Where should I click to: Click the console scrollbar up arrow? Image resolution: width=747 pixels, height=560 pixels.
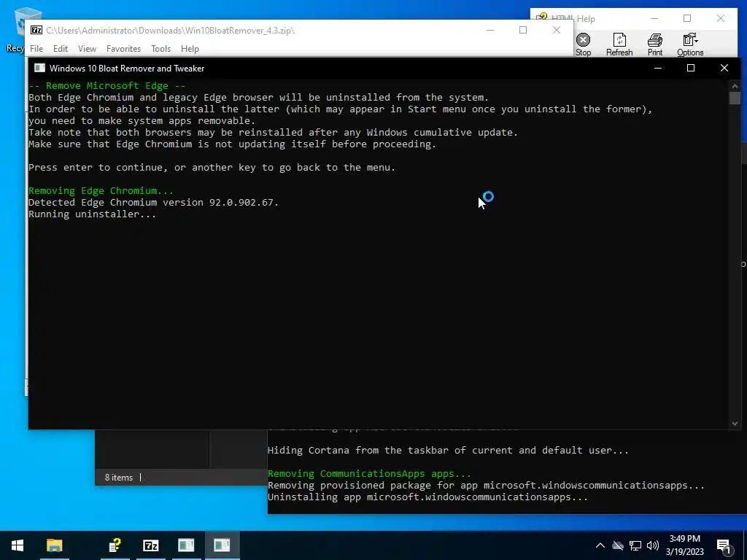(735, 86)
